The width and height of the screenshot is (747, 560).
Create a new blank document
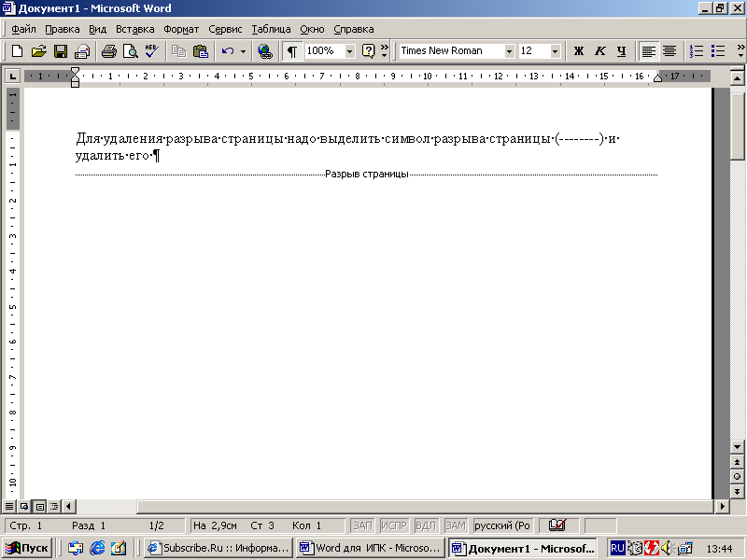click(x=17, y=51)
